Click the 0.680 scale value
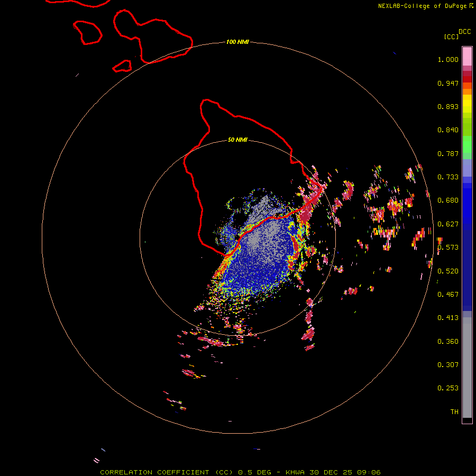 pos(448,200)
